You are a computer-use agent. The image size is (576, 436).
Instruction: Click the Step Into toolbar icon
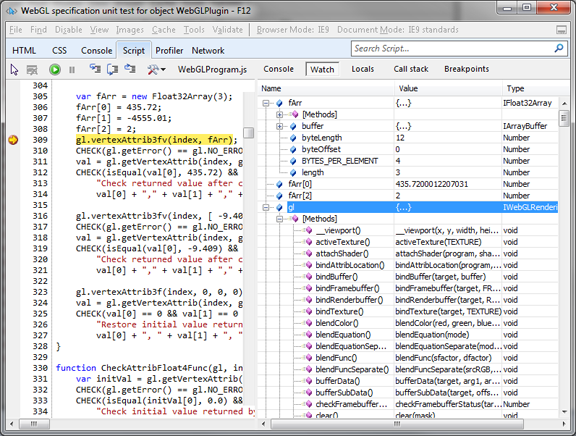coord(95,69)
